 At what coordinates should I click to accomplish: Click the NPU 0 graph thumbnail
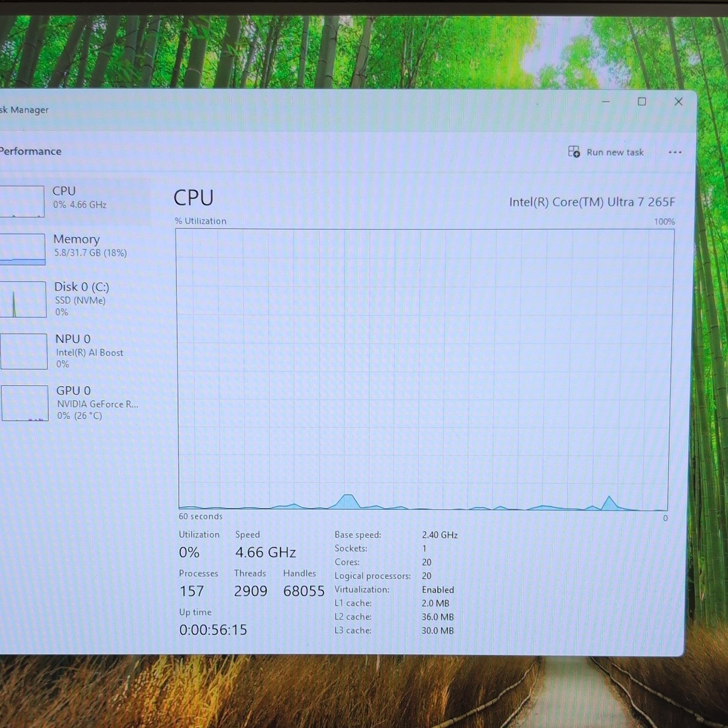click(24, 351)
